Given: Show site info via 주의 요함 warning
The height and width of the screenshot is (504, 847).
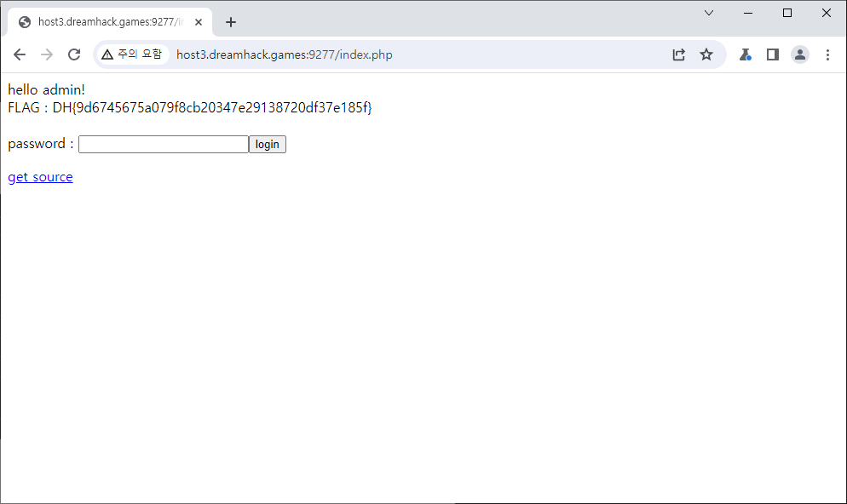Looking at the screenshot, I should click(x=131, y=54).
